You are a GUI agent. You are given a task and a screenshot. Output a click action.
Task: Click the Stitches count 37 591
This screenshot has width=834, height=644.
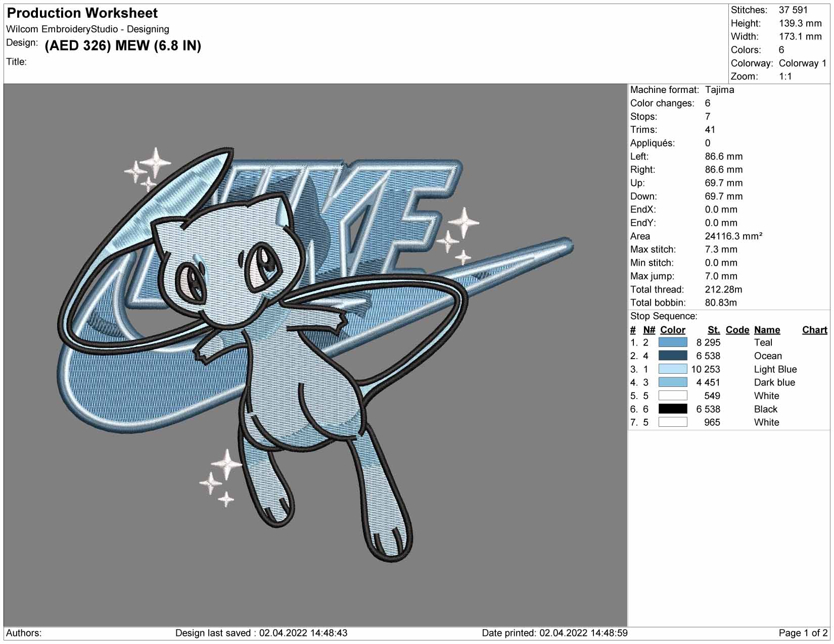793,10
